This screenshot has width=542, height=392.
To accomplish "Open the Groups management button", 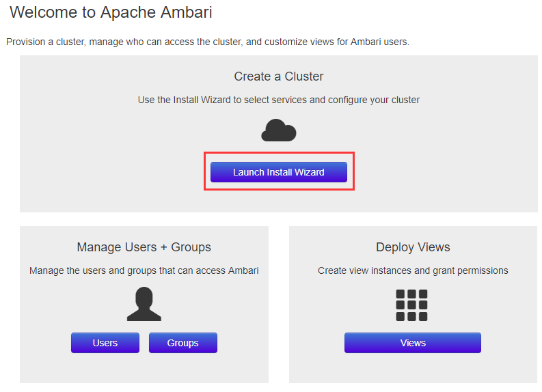I will 183,343.
